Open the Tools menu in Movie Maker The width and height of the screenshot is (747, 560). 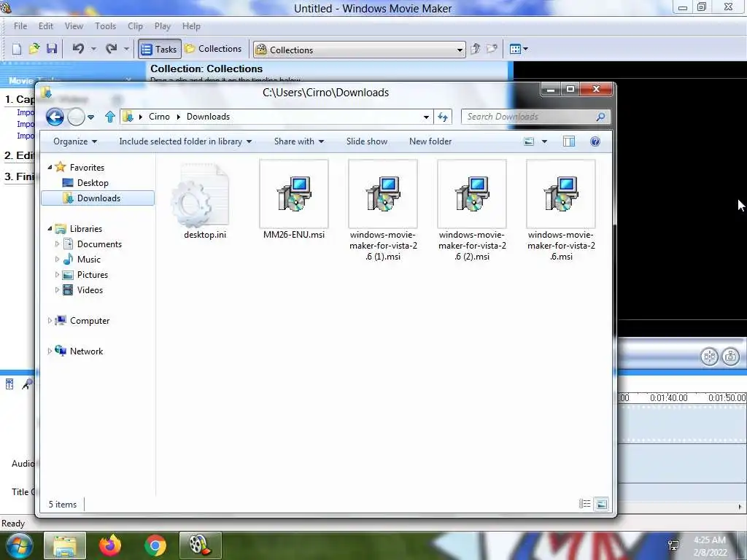[105, 26]
